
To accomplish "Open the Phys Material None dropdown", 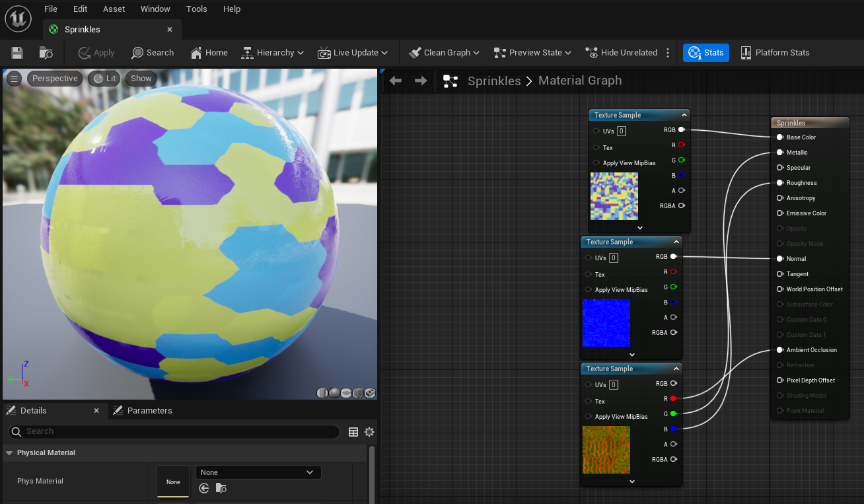I will (x=258, y=472).
